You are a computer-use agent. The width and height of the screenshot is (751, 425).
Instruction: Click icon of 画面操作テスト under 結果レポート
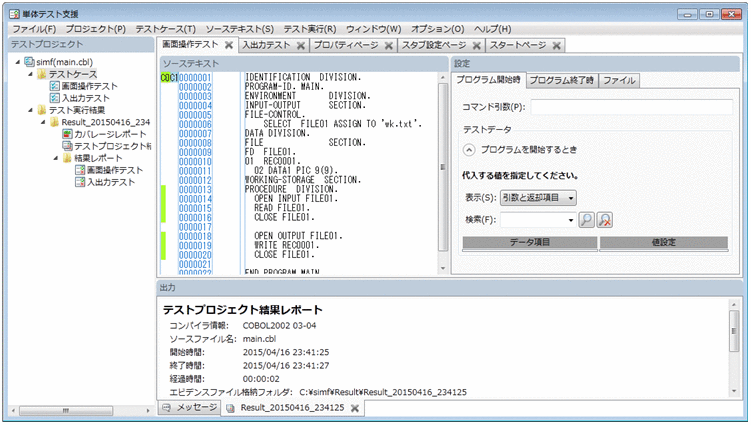click(80, 170)
